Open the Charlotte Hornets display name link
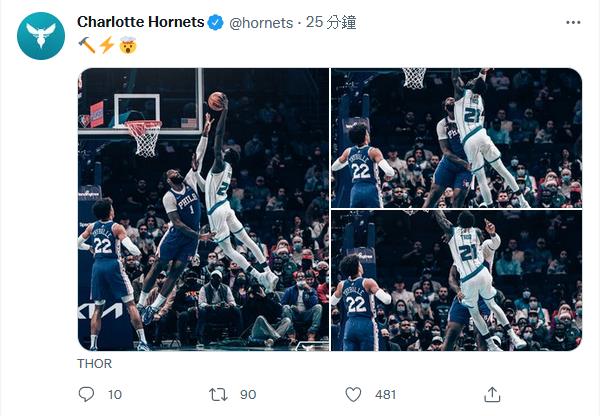601x416 pixels. coord(140,22)
